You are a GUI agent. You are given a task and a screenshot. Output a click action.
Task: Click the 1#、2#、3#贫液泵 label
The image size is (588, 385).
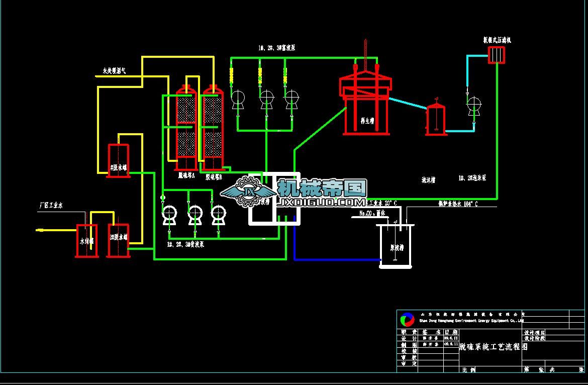(x=185, y=244)
